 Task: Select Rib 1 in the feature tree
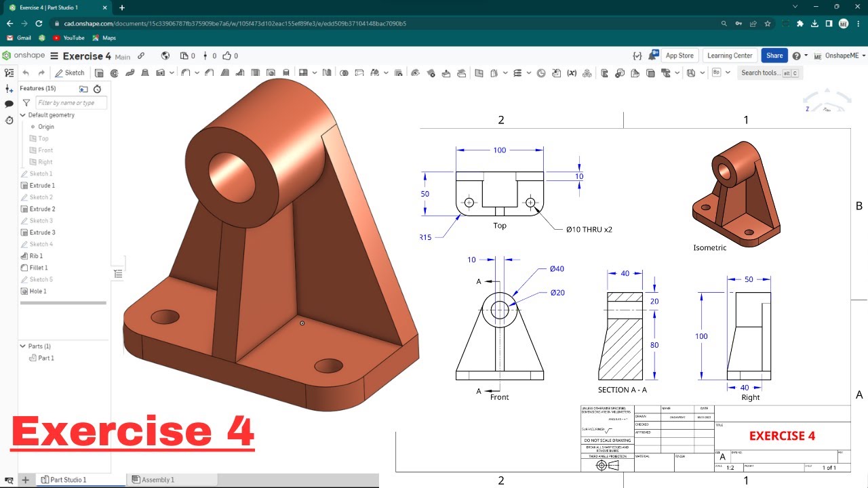(36, 256)
